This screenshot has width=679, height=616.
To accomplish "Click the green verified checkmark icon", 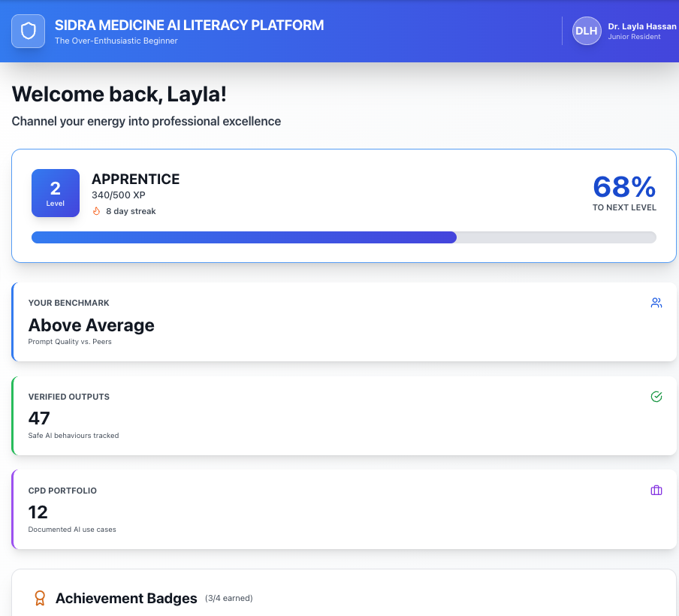I will pos(656,397).
